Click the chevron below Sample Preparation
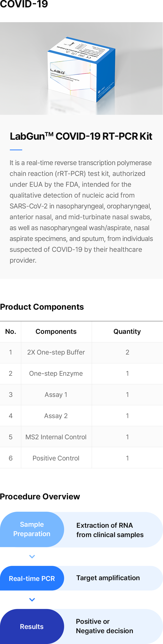Viewport: 163px width, 644px height. click(x=32, y=557)
